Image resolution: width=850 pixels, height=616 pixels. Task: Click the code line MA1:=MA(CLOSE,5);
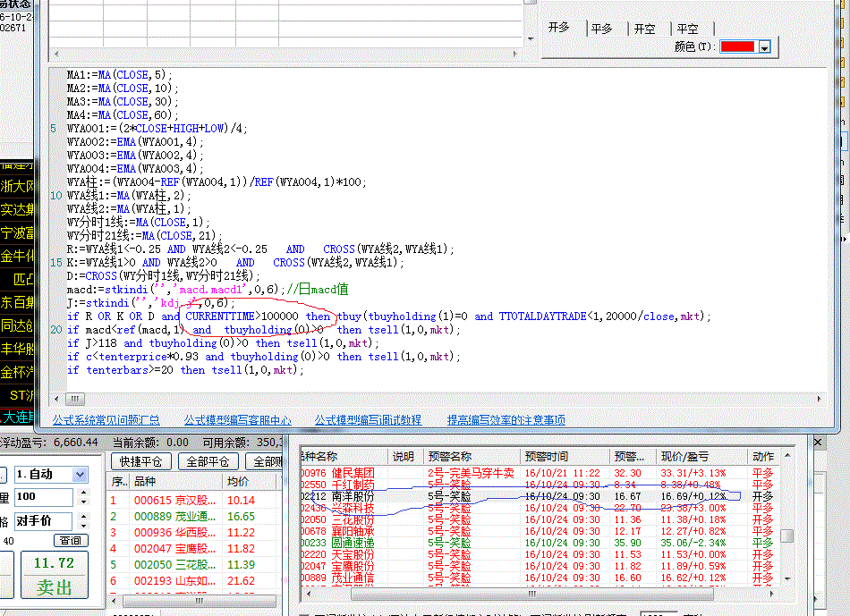pyautogui.click(x=120, y=75)
